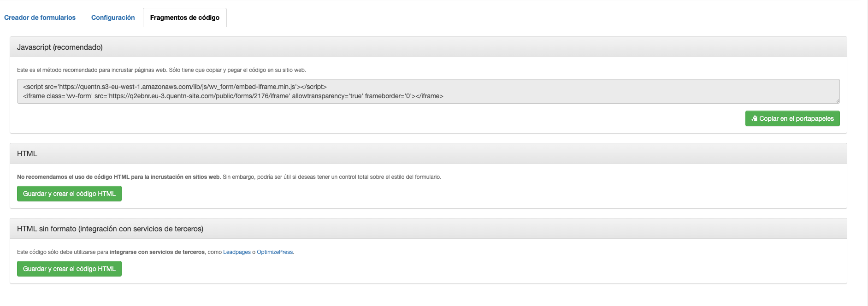Image resolution: width=868 pixels, height=306 pixels.
Task: Click the bold text "integrarse con servicios de terceros"
Action: click(x=157, y=252)
